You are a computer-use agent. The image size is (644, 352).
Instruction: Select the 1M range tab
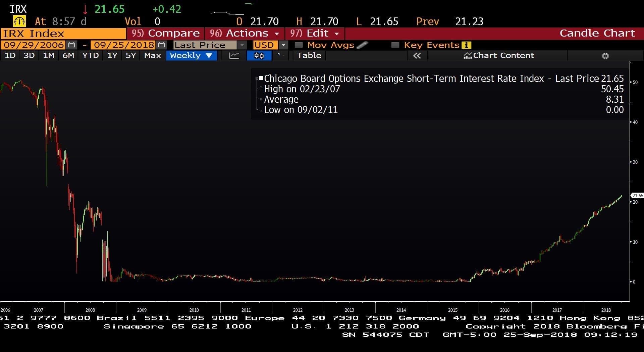[x=49, y=56]
